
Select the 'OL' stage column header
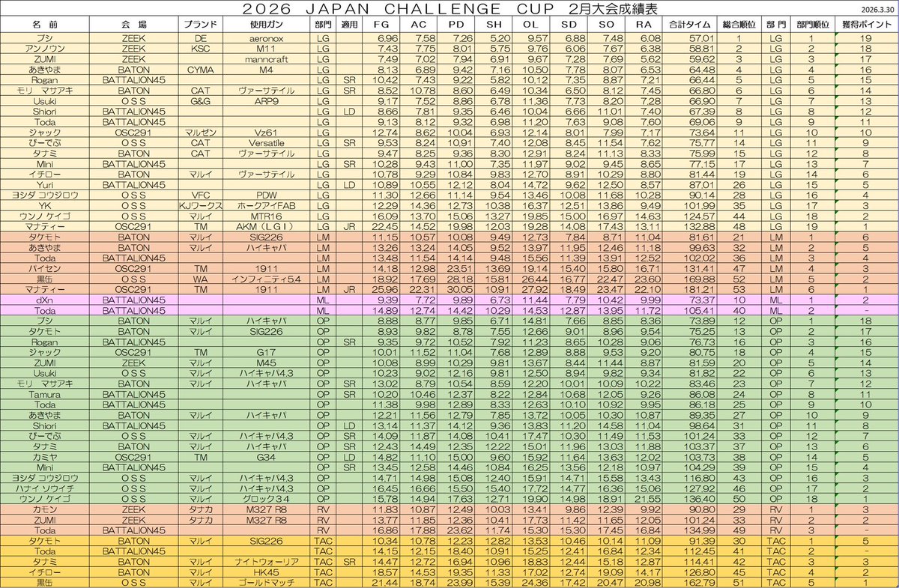(x=530, y=24)
